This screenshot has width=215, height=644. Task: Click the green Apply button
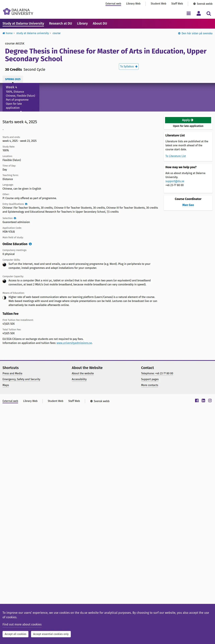(188, 120)
